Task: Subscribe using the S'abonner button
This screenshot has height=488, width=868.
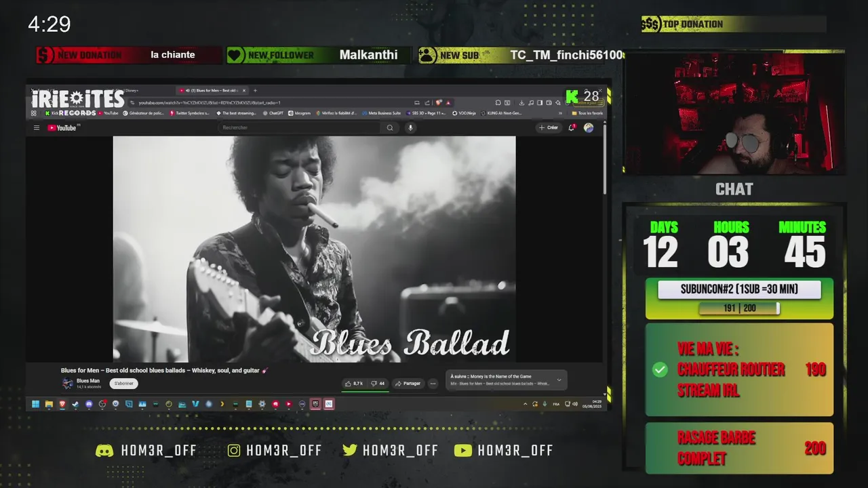Action: (x=123, y=384)
